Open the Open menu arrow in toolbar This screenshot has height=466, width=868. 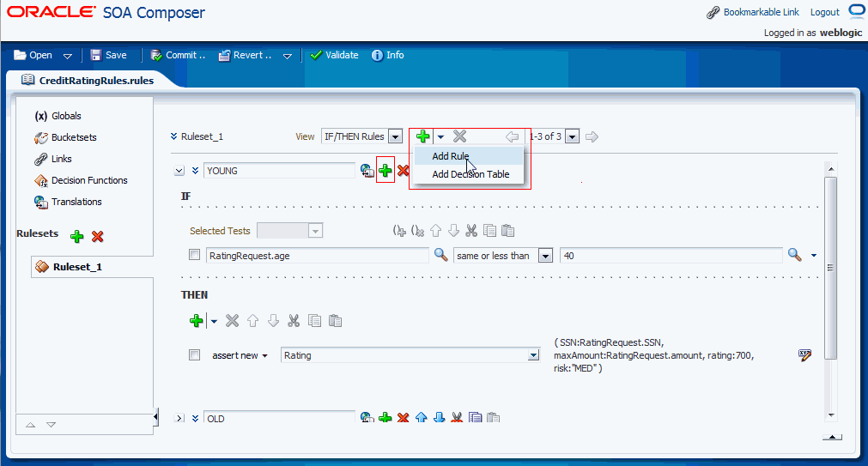68,56
